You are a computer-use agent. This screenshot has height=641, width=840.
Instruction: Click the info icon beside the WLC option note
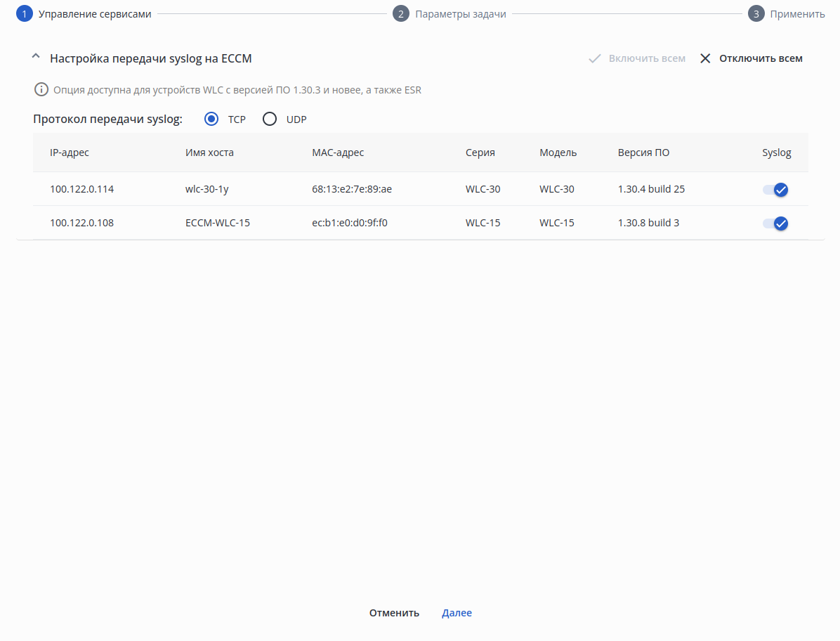(41, 90)
